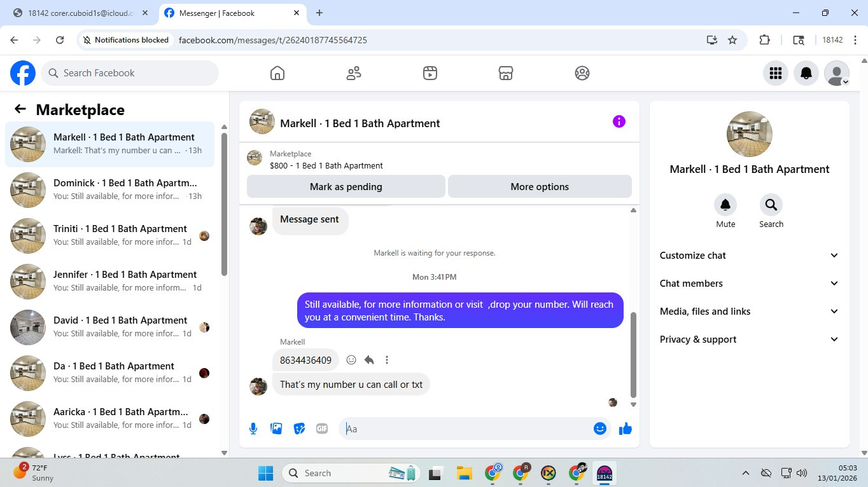Send a thumbs-up like
This screenshot has height=487, width=868.
tap(626, 429)
